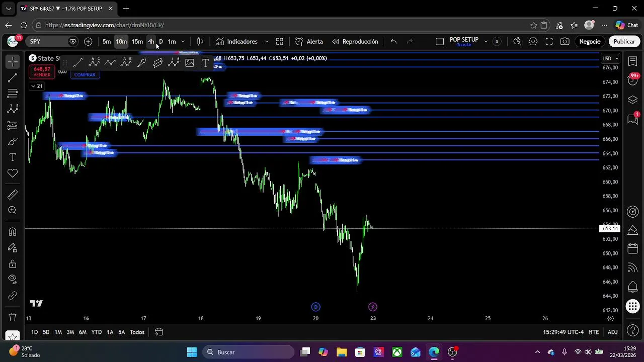This screenshot has height=362, width=644.
Task: Open chart settings hexagon icon
Action: (x=533, y=42)
